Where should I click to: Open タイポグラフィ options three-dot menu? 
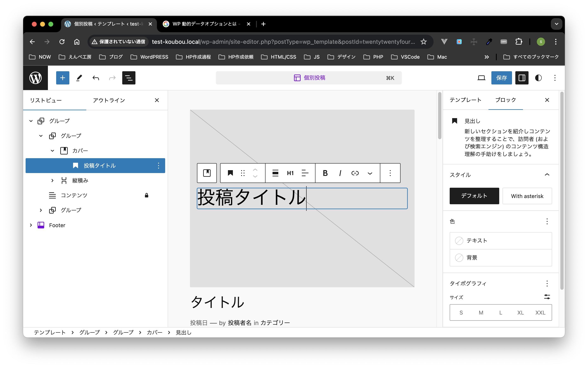click(x=547, y=283)
